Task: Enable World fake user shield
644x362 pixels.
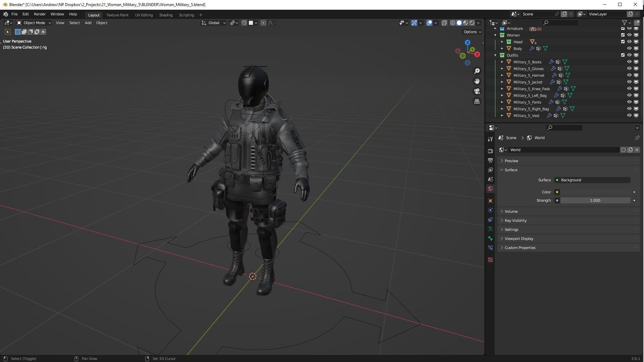Action: click(x=623, y=150)
